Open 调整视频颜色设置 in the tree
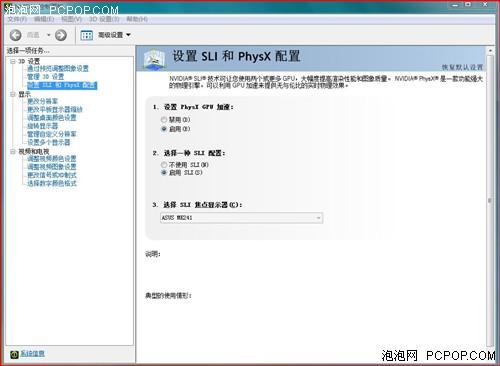Image resolution: width=500 pixels, height=366 pixels. click(x=52, y=159)
